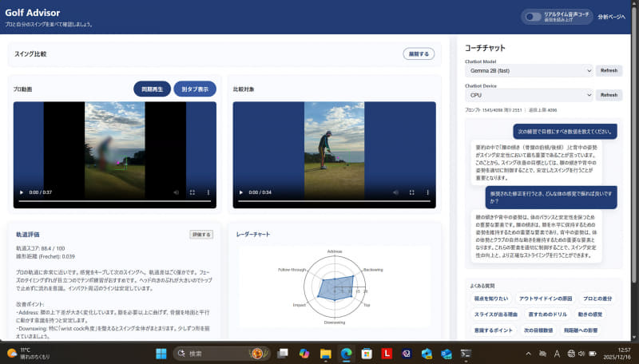639x364 pixels.
Task: Go to 分析ページへ link
Action: (611, 17)
